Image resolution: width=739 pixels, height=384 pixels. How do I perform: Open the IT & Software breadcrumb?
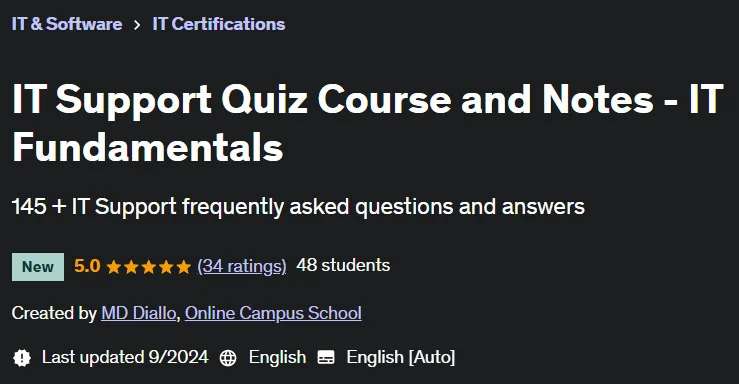67,24
